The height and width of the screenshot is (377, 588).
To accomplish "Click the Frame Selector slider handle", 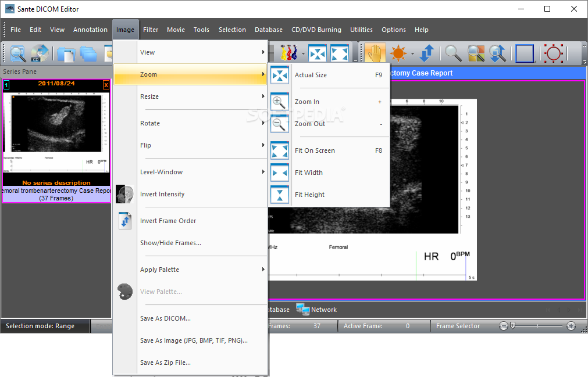I will (x=512, y=325).
